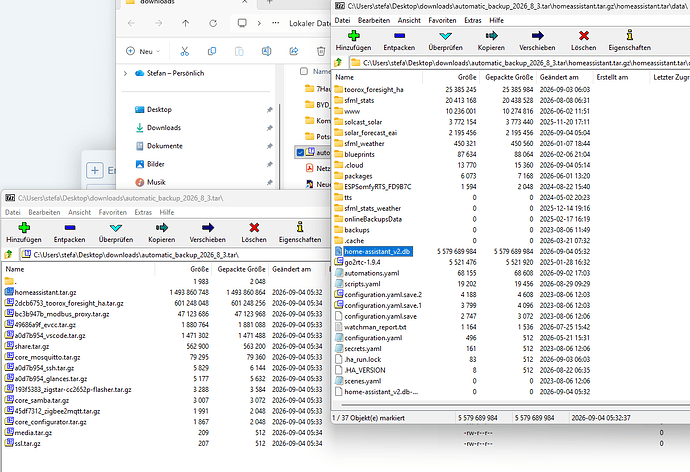
Task: Click Kopieren icon in front 7-Zip window
Action: [492, 36]
